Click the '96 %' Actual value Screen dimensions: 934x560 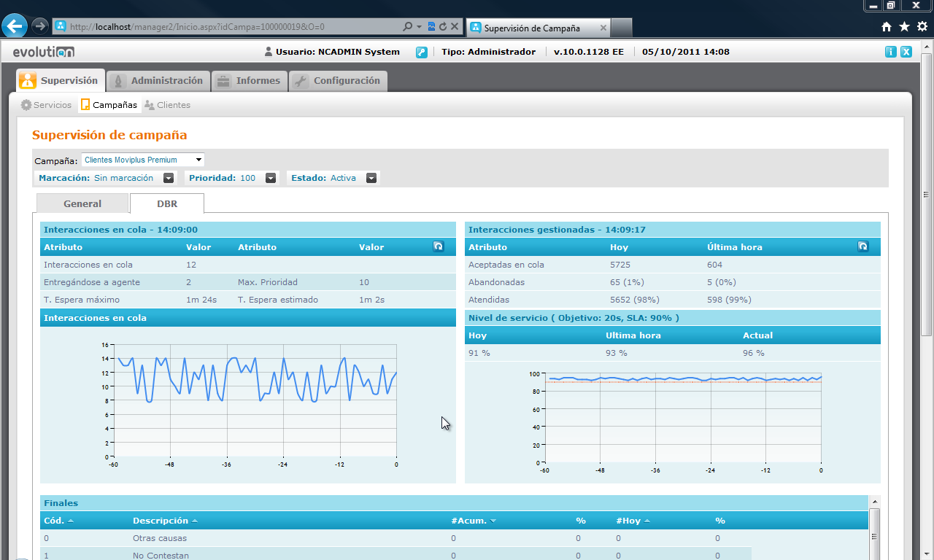(754, 353)
